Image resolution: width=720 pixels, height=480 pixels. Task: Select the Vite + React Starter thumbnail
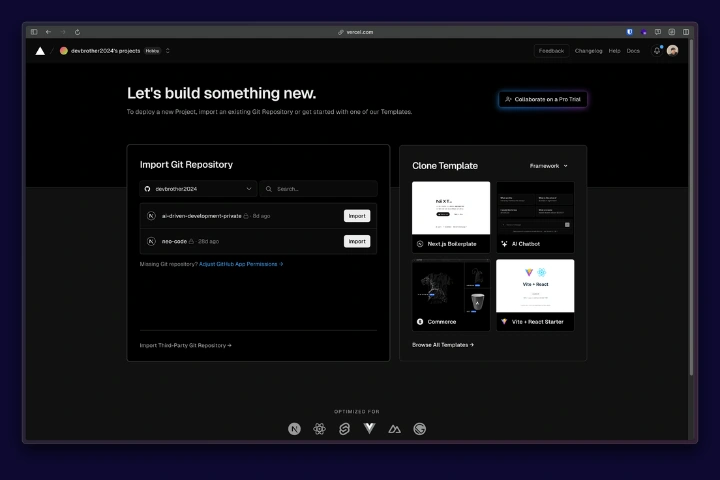pyautogui.click(x=535, y=286)
